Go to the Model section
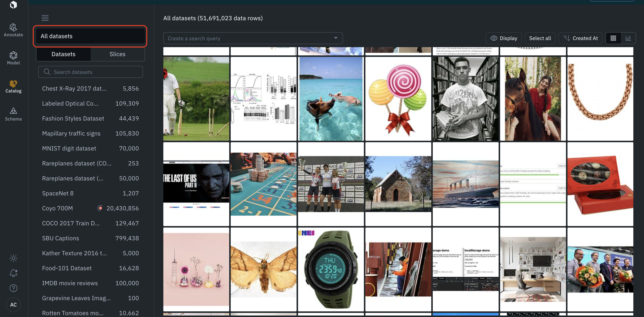Screen dimensions: 644x317 click(13, 58)
